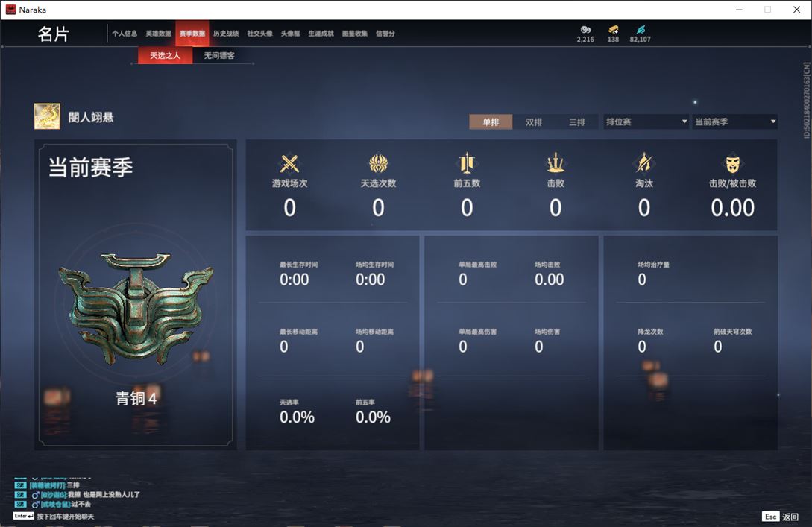Click the 名片 page title

54,34
